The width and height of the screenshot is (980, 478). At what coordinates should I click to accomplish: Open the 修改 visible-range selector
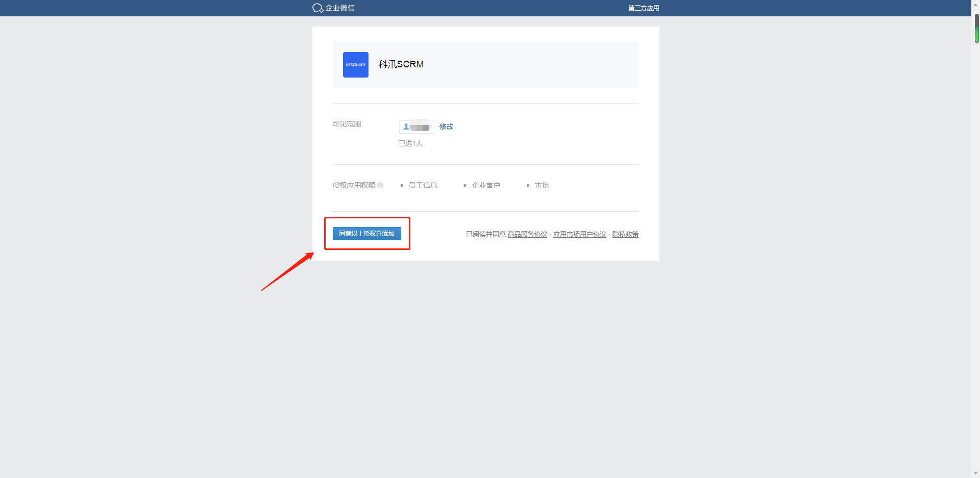[x=446, y=127]
